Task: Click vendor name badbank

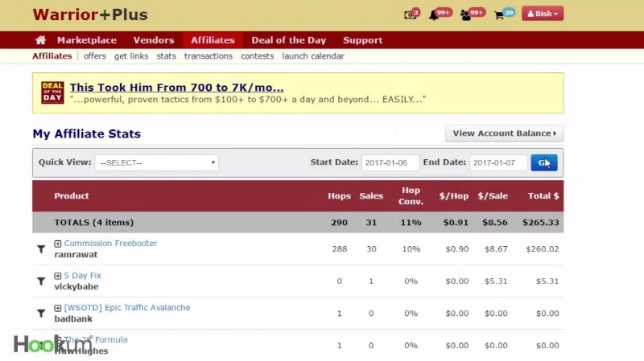Action: tap(73, 318)
